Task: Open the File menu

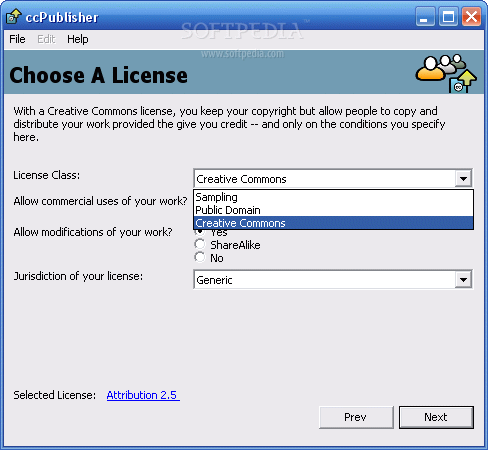Action: point(17,39)
